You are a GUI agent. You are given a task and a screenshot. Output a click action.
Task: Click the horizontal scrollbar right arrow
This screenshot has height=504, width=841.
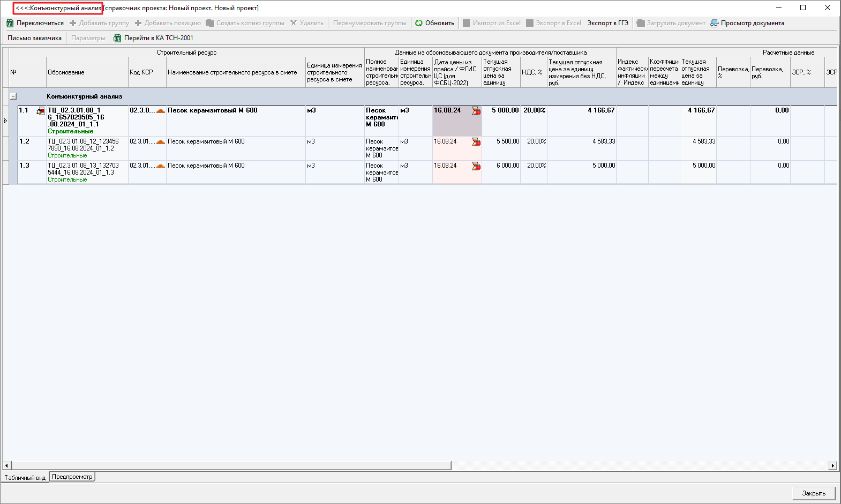click(832, 466)
